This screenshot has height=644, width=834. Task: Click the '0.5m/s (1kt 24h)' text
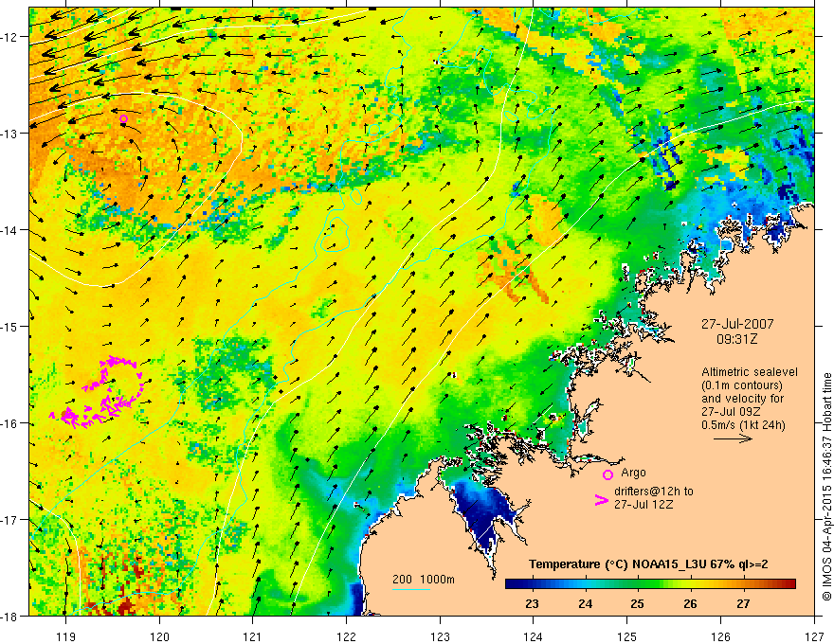click(743, 425)
